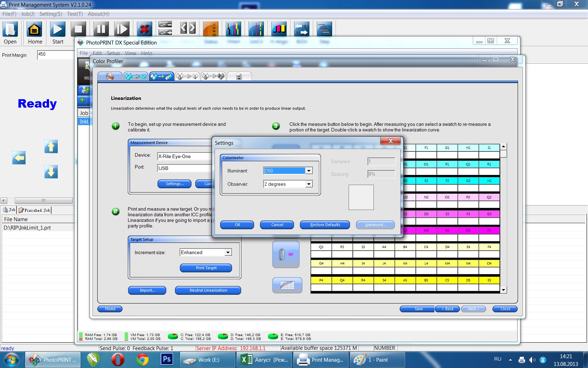Select the magenta M3 swatch
The width and height of the screenshot is (588, 368).
click(x=426, y=230)
